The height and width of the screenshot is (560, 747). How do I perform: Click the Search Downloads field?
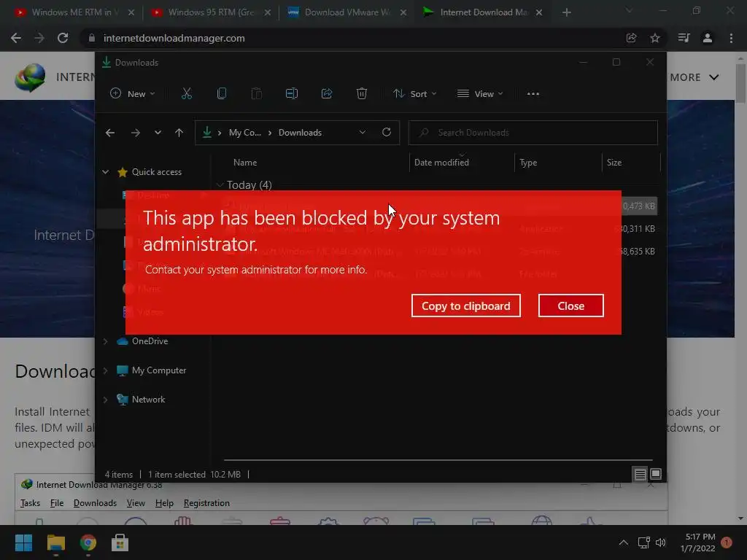pos(533,133)
